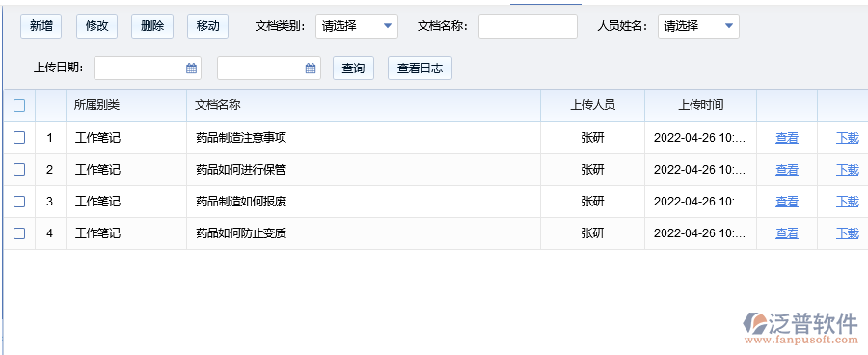View document 药品制造如何报废 via 查看 link
The image size is (868, 355).
[x=787, y=202]
